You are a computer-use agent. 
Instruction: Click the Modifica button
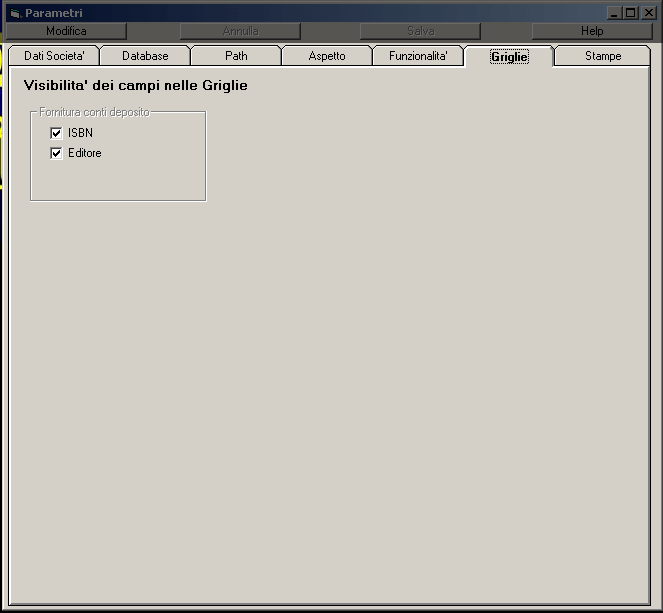pyautogui.click(x=66, y=31)
